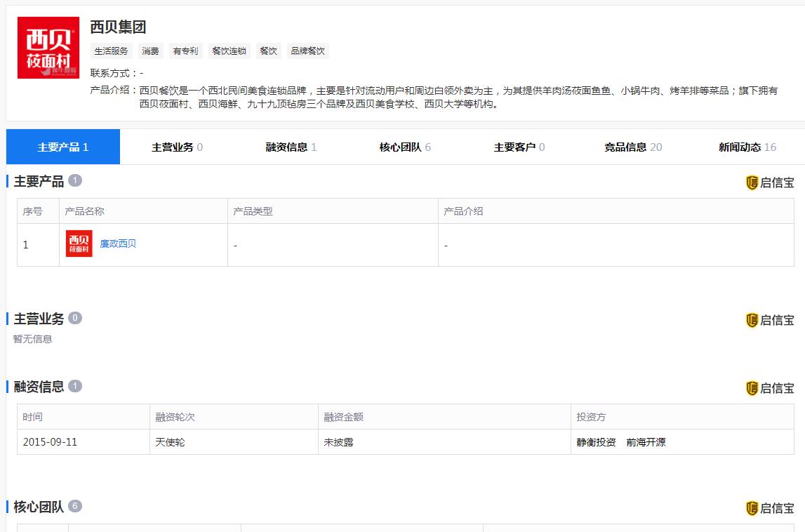Screen dimensions: 805x532
Task: Click the 生活服务 tag
Action: [111, 51]
